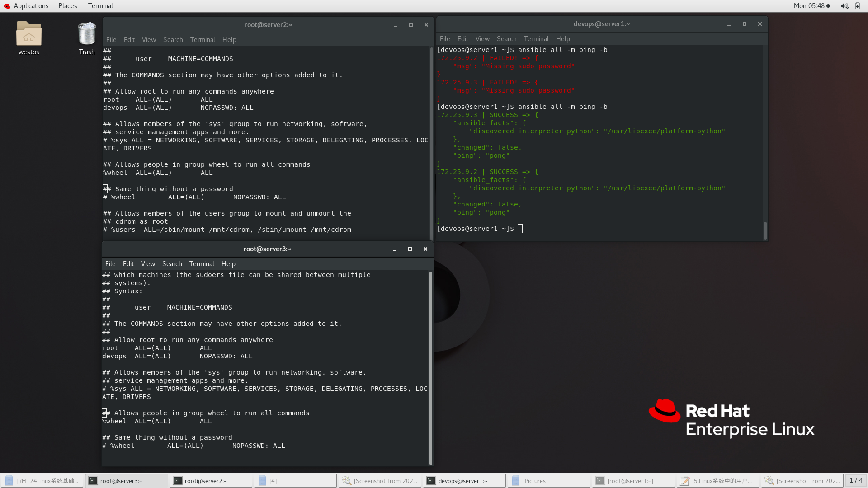Click the scrollbar in devops@server1 terminal
Screen dimensions: 868x488
765,230
